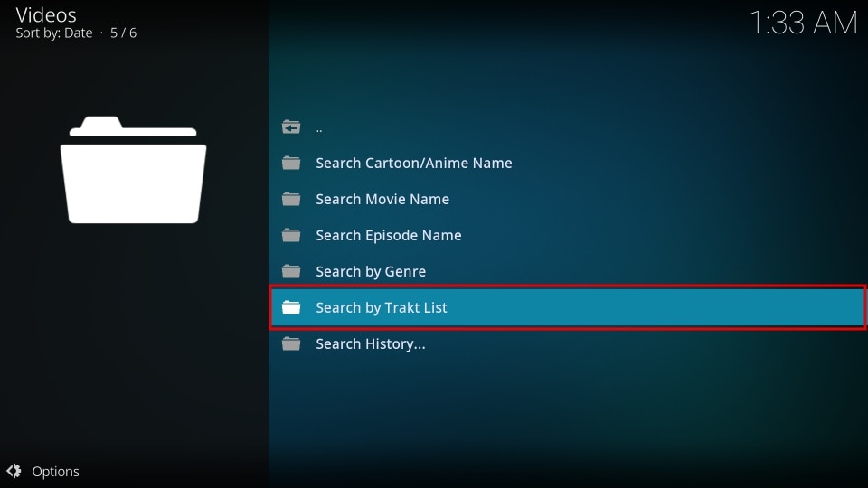Click the parent folder back-arrow icon

(290, 127)
